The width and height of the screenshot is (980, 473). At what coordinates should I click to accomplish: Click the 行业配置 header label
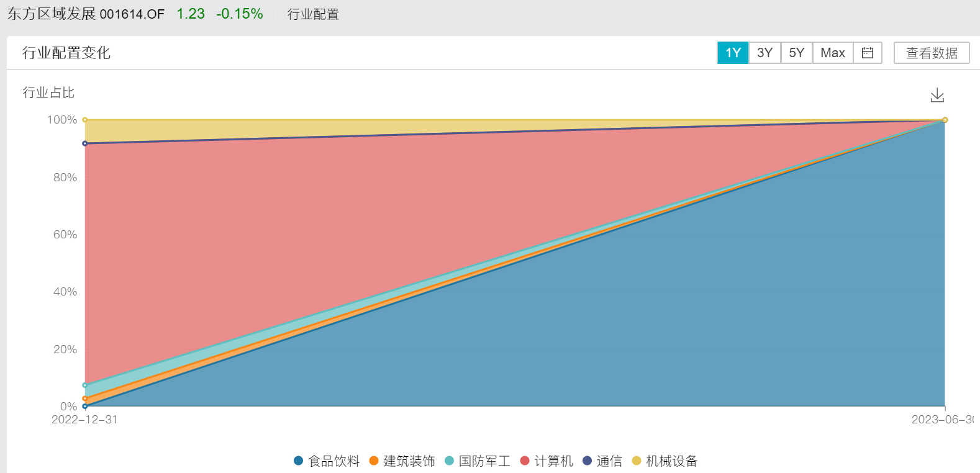(313, 14)
